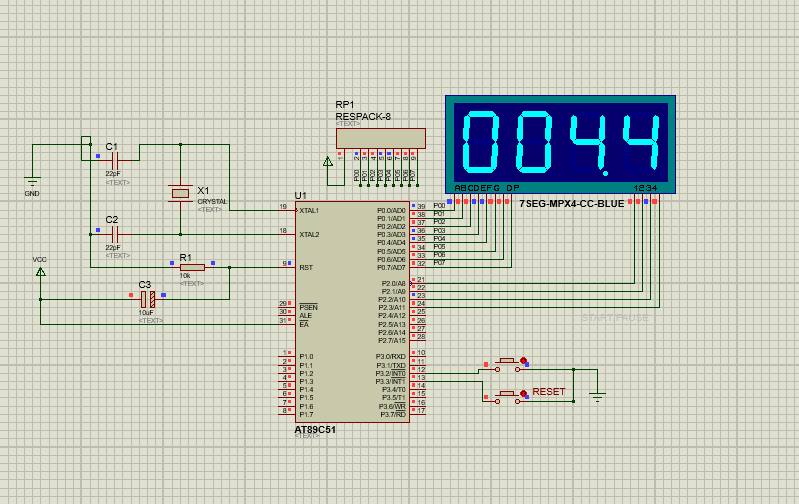This screenshot has height=504, width=799.
Task: Select the X1 crystal symbol
Action: (x=180, y=193)
